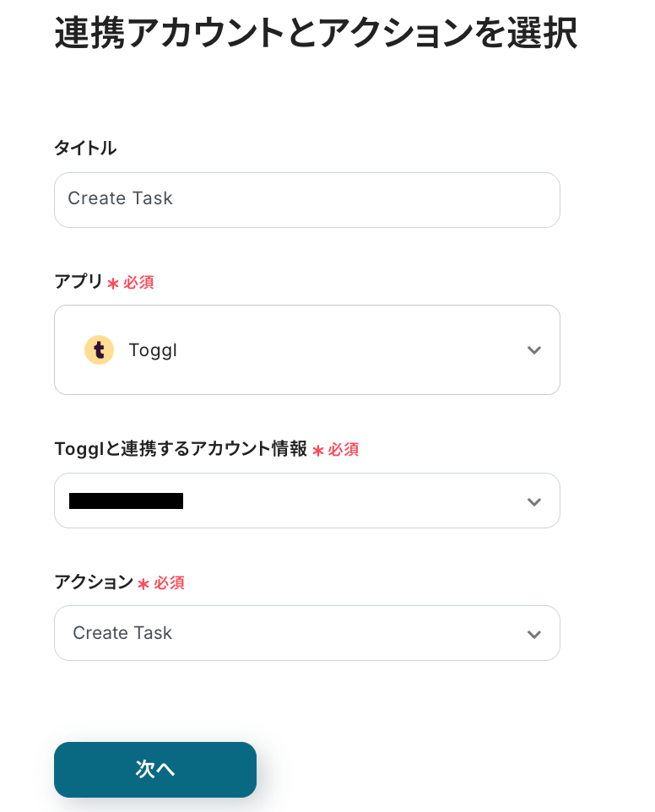
Task: Click the Toggl logo icon
Action: click(99, 349)
